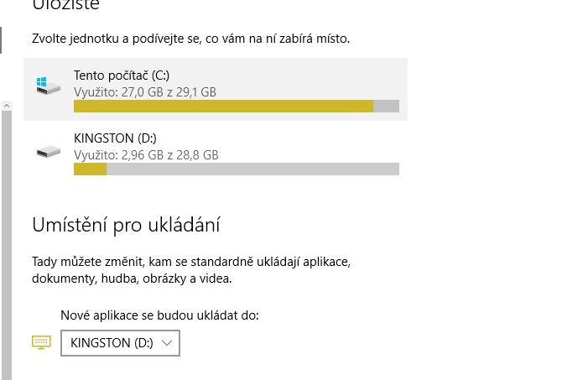Open the Tento počítač (C:) drive entry

(x=216, y=89)
